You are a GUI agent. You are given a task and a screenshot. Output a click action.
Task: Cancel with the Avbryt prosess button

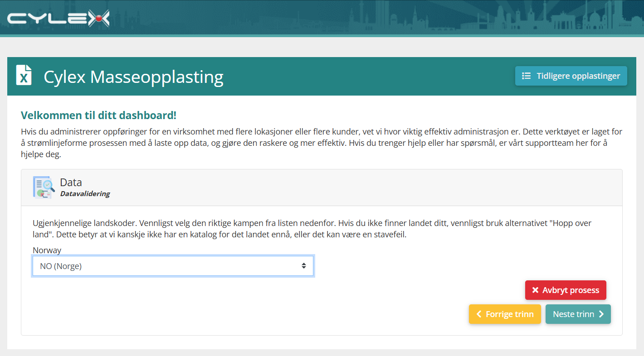click(x=566, y=290)
